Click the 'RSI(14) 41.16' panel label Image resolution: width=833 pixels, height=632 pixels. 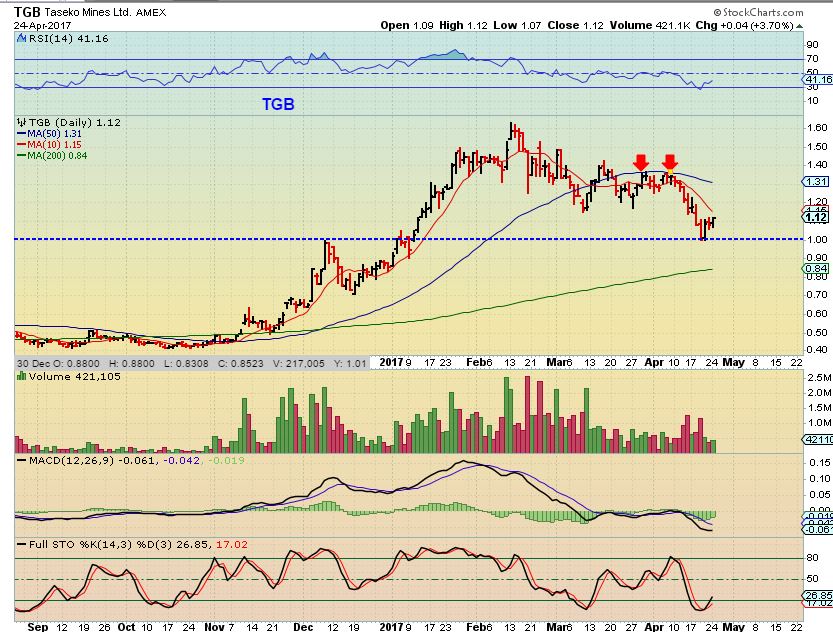(x=69, y=38)
